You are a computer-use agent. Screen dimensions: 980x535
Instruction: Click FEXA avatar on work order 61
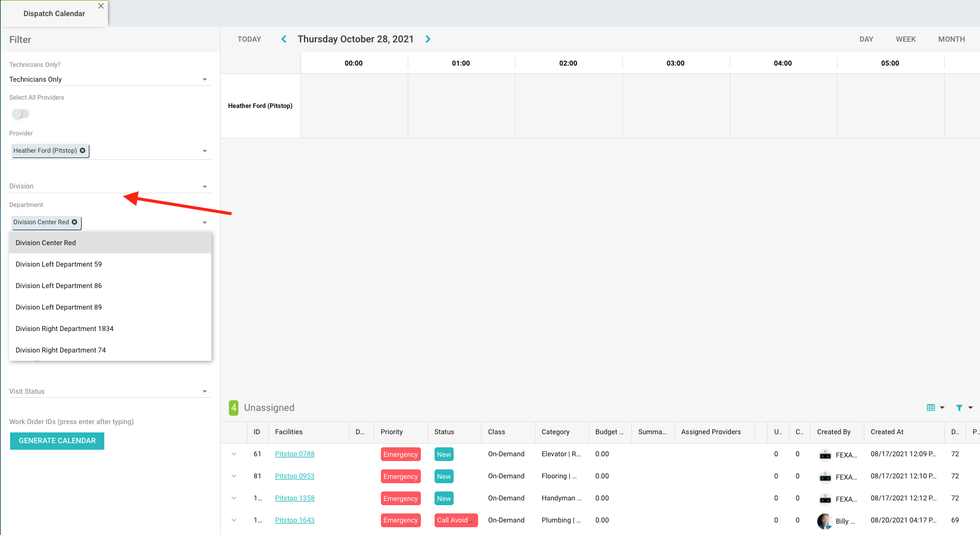pos(825,455)
